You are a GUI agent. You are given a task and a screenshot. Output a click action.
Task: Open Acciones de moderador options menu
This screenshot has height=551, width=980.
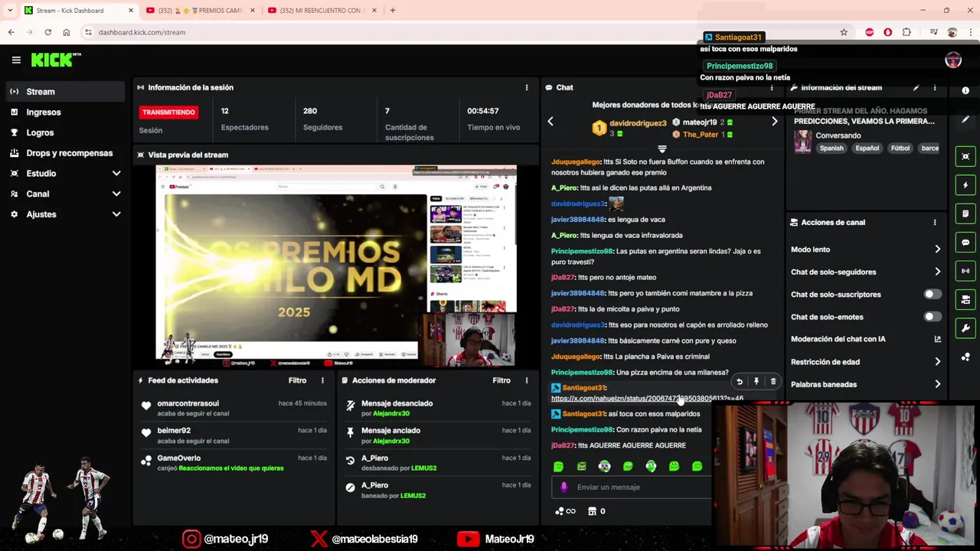526,380
